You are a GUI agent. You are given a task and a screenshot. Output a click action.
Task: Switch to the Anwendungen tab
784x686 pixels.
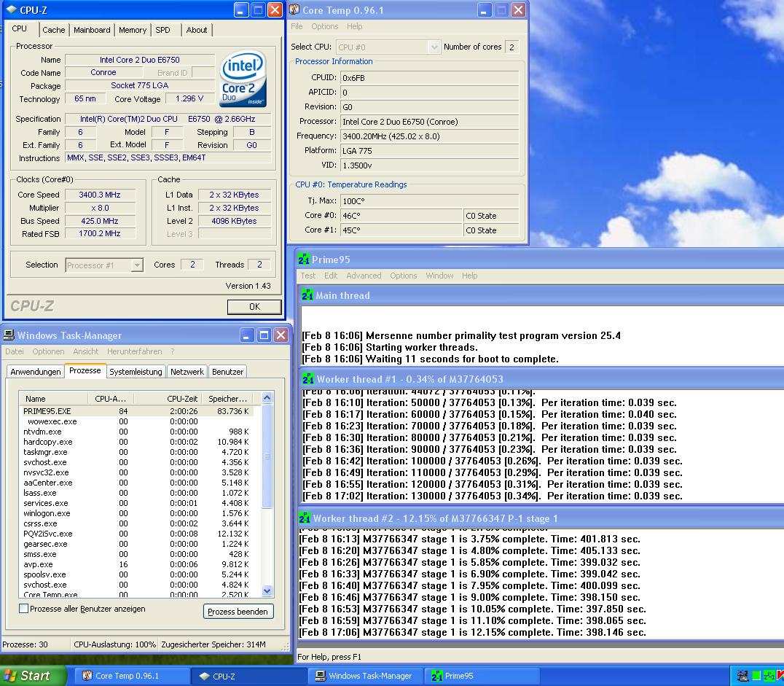pyautogui.click(x=36, y=371)
